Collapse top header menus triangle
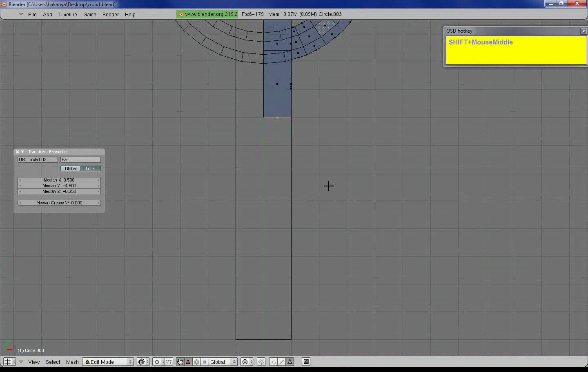This screenshot has width=588, height=372. (x=21, y=14)
